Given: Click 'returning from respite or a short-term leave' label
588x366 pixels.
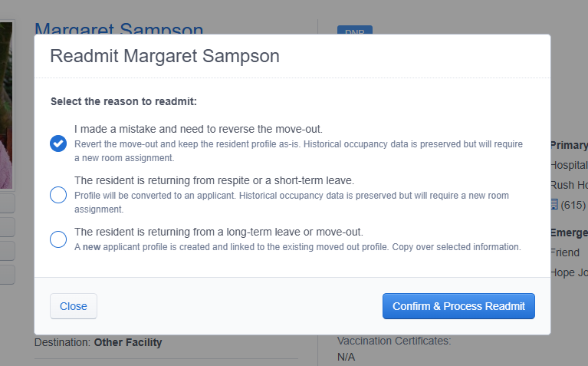Looking at the screenshot, I should [x=214, y=180].
